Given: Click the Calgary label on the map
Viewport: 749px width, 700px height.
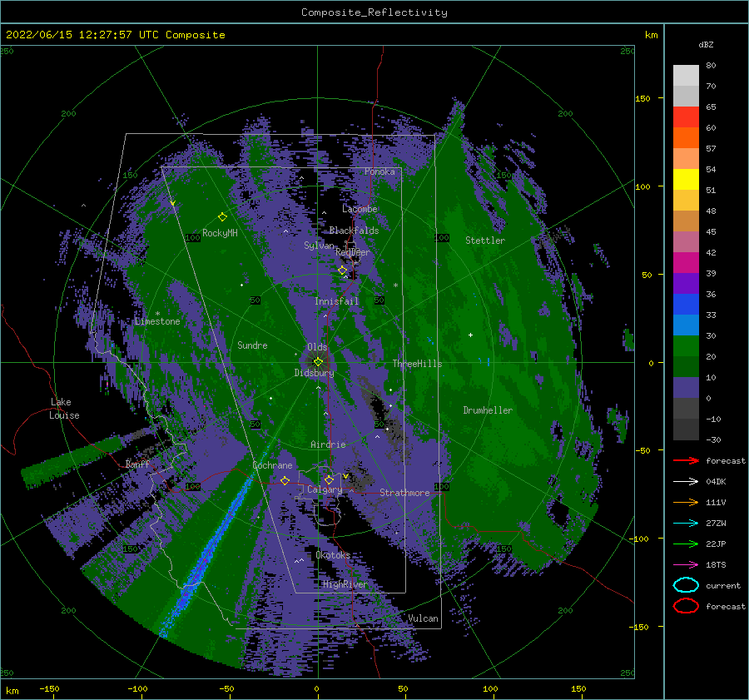Looking at the screenshot, I should pos(325,489).
